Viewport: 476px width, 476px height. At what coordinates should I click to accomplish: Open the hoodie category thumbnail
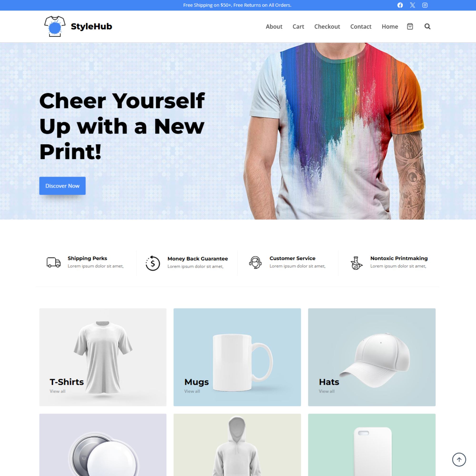[237, 445]
